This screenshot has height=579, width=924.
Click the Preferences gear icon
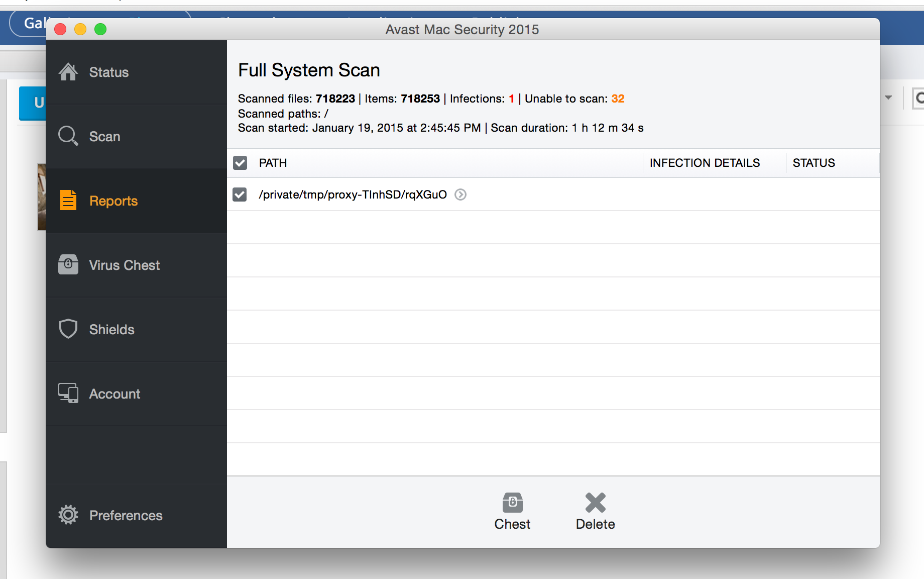68,515
